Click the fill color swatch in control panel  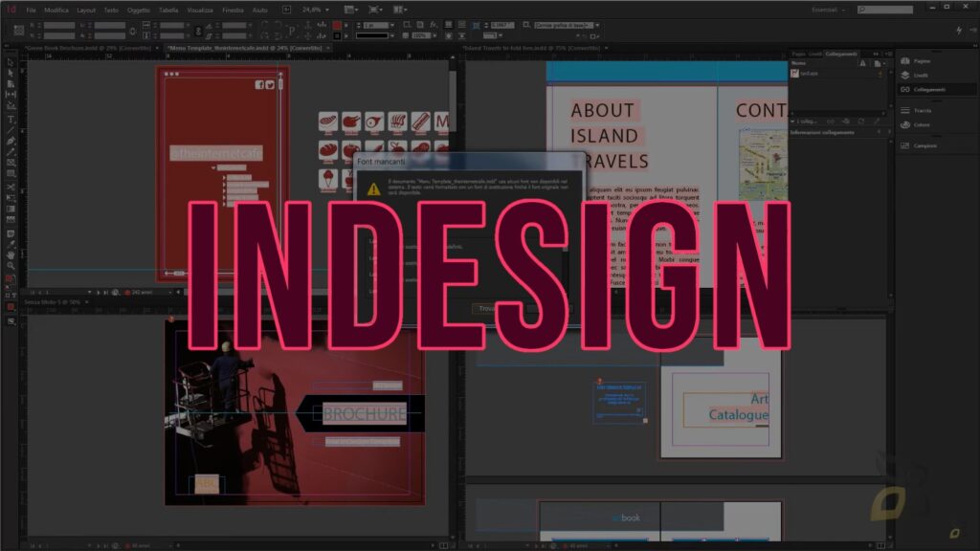tap(337, 25)
